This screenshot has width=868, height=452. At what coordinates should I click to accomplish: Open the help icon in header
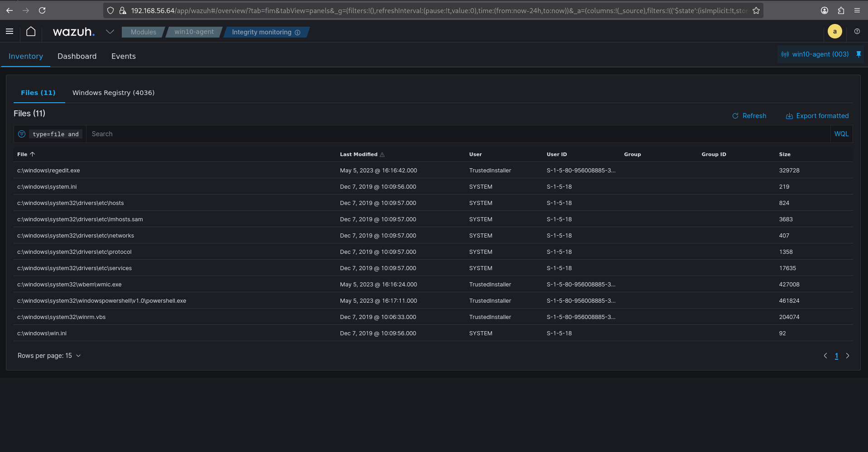coord(857,32)
